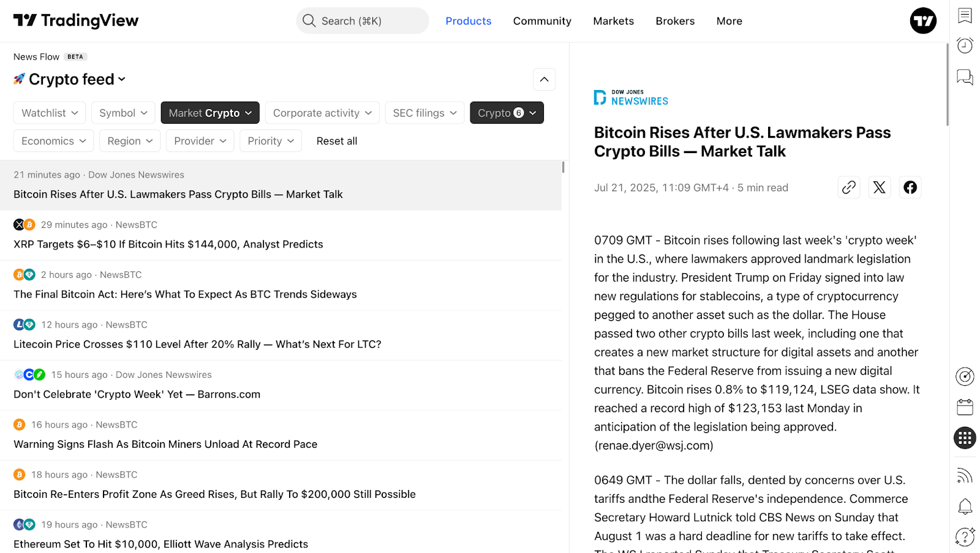Click Litecoin icon on 12 hours ago row
This screenshot has height=553, width=980.
(19, 325)
